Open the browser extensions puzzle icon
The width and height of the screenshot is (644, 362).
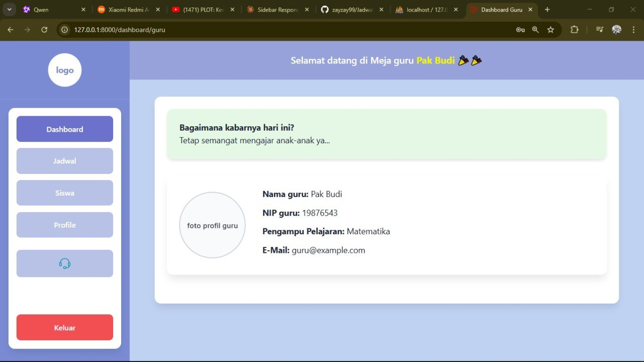pyautogui.click(x=574, y=30)
